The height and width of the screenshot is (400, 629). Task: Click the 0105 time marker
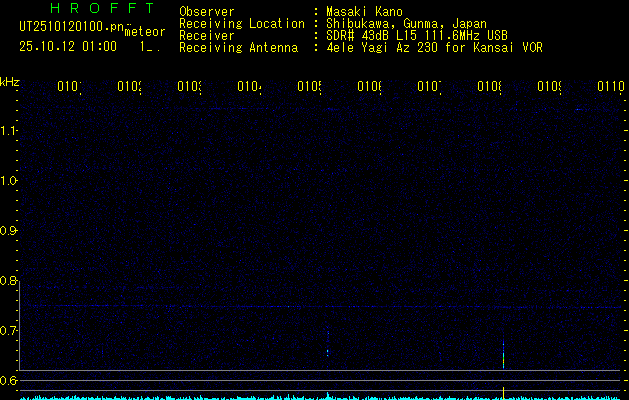click(x=309, y=87)
